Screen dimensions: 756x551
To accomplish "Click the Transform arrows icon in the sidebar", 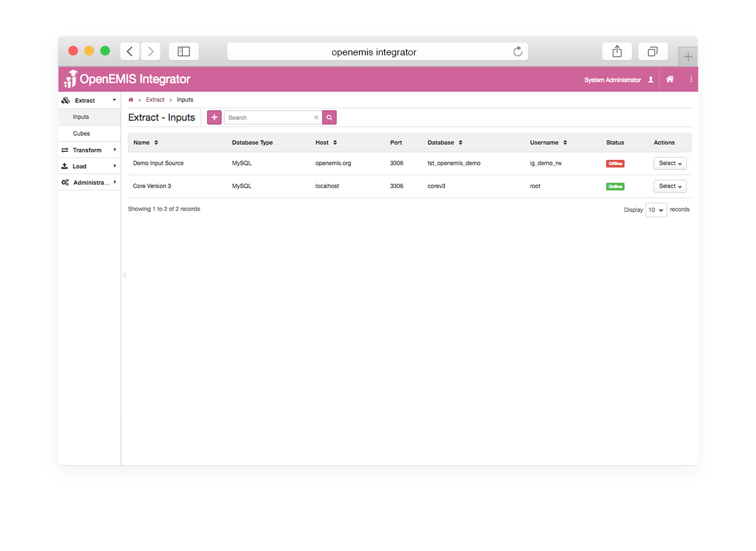I will (65, 150).
